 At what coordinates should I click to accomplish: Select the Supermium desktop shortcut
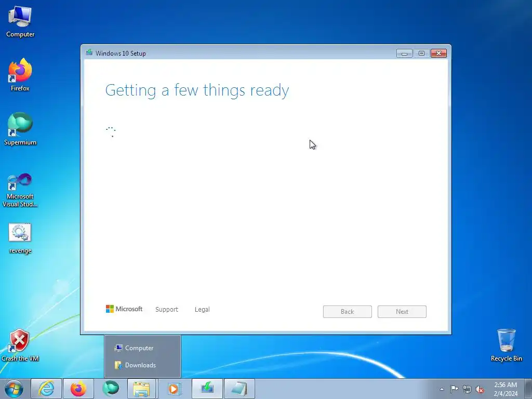tap(20, 129)
